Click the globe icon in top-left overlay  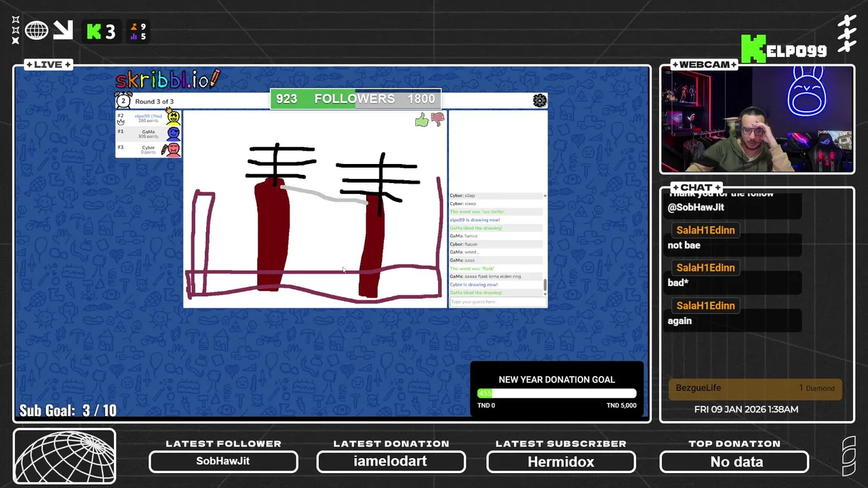[37, 30]
